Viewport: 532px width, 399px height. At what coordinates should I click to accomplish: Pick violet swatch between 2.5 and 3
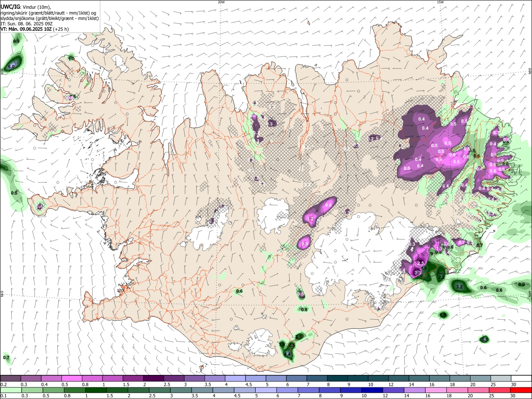[174, 379]
